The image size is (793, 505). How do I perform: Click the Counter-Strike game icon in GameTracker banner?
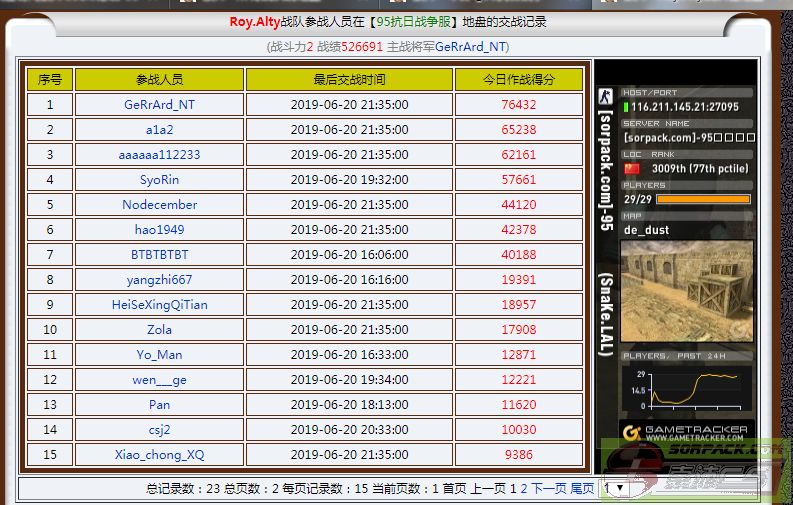604,97
